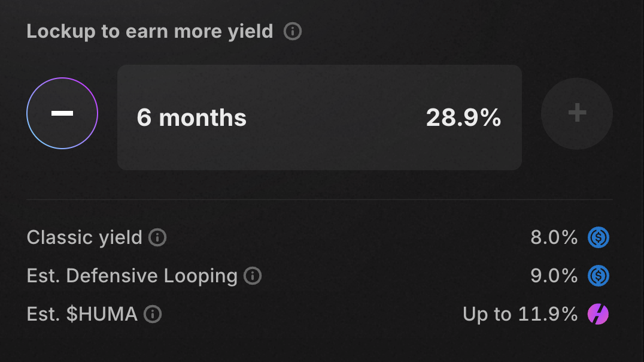Click the Up to 11.9% value
644x362 pixels.
(x=519, y=314)
